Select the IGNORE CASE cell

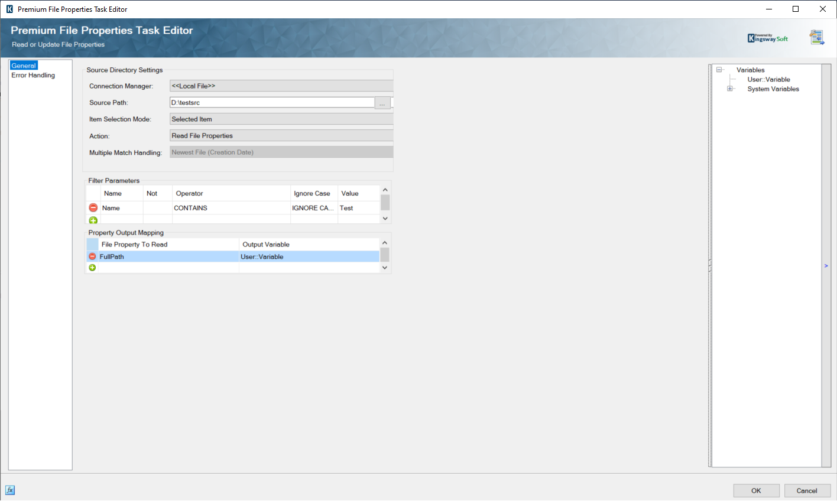314,208
